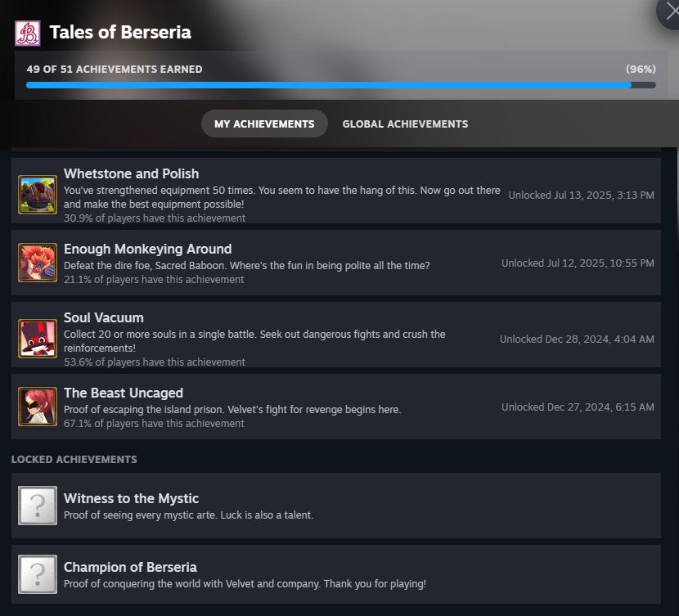The height and width of the screenshot is (616, 679).
Task: Switch to the Global Achievements tab
Action: tap(405, 124)
